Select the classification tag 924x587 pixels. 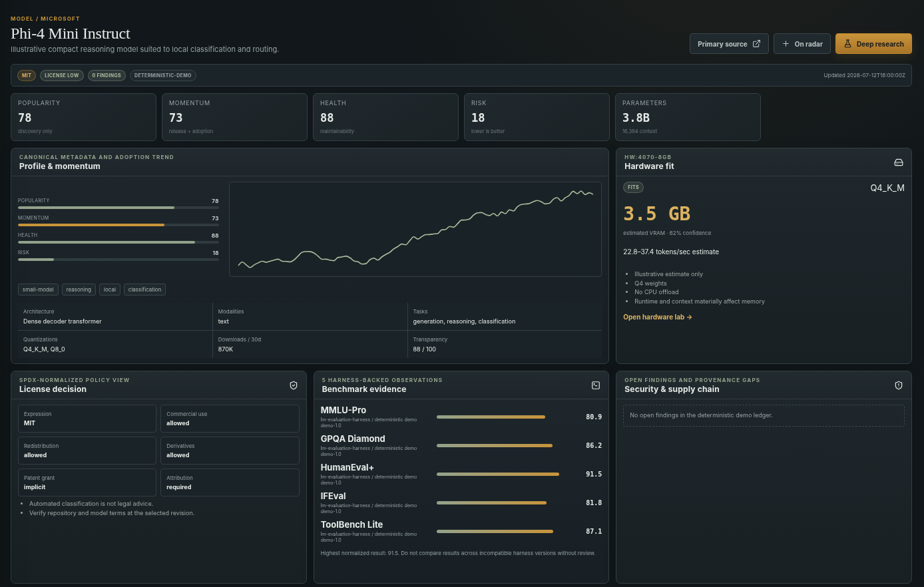pyautogui.click(x=145, y=290)
